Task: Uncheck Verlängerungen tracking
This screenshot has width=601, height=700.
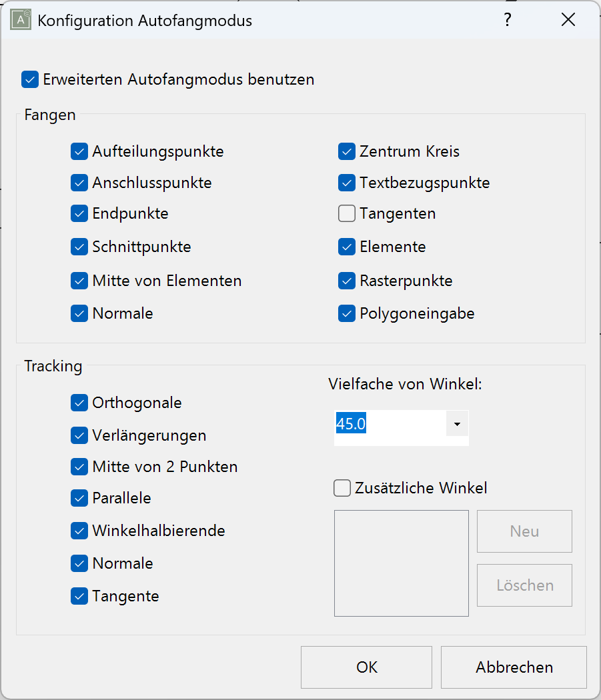Action: point(79,435)
